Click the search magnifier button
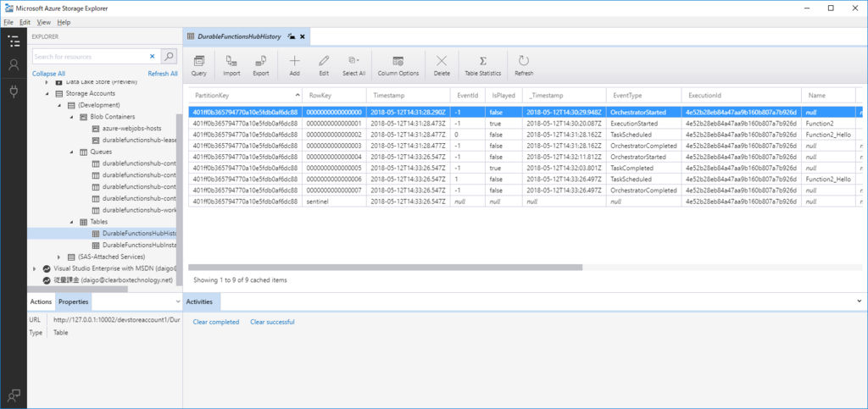Viewport: 868px width, 409px height. click(x=169, y=57)
